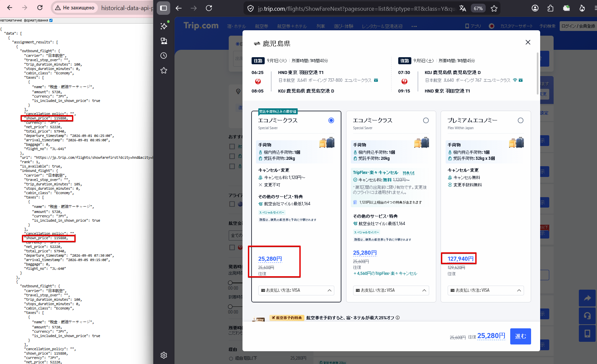Go back in the historical-data-api browser window
Image resolution: width=597 pixels, height=364 pixels.
click(x=9, y=7)
